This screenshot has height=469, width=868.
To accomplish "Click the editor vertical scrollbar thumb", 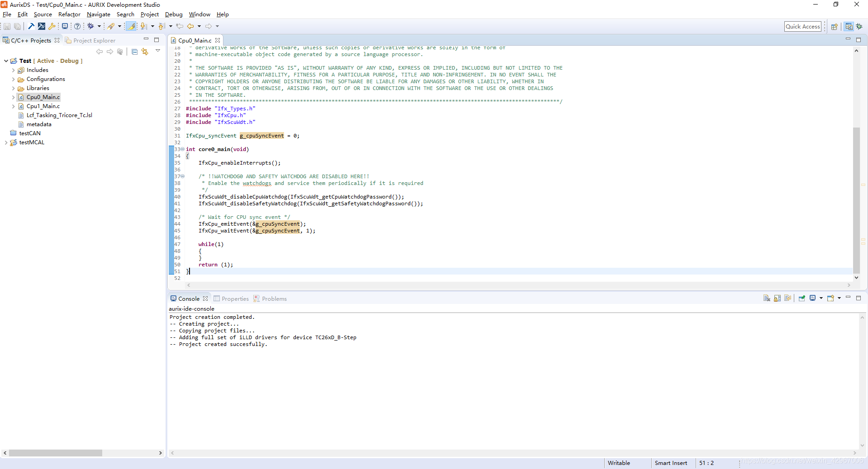I will pos(856,200).
